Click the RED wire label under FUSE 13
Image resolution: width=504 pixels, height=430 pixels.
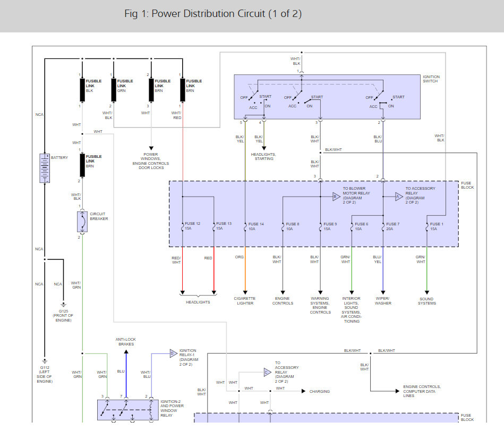(x=208, y=258)
